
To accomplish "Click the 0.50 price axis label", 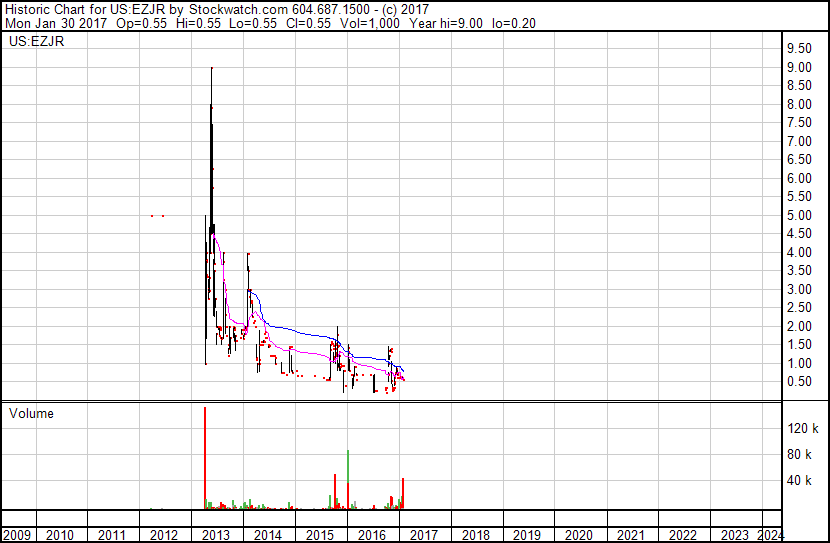I will tap(799, 382).
